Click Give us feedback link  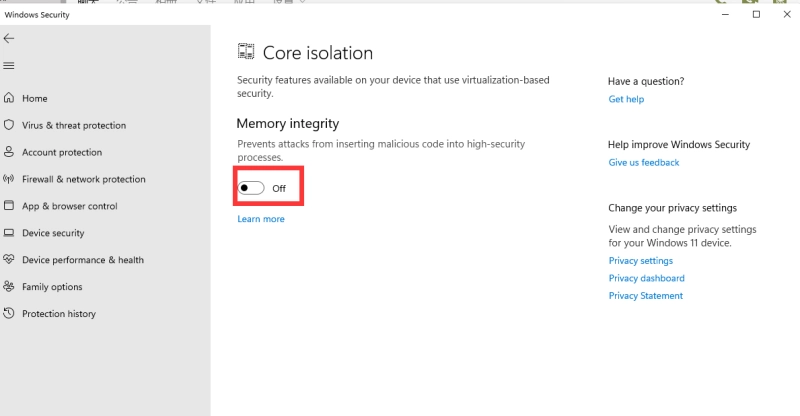(644, 162)
